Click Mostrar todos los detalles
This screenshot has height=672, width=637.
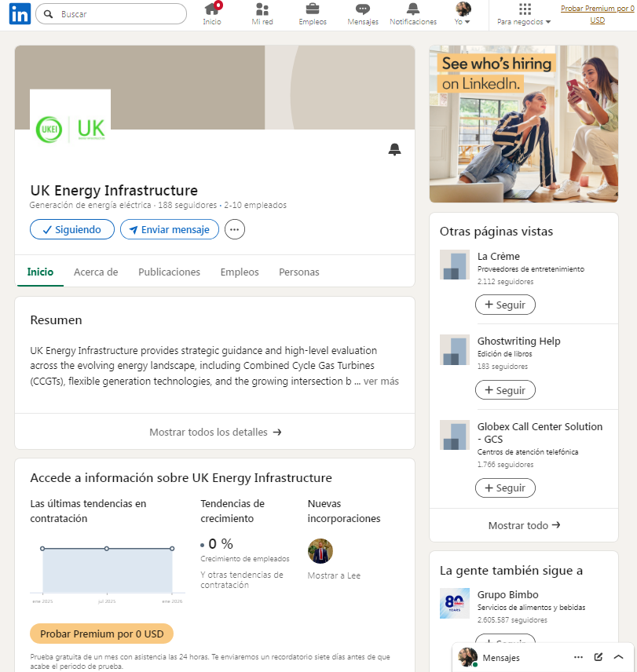click(214, 432)
